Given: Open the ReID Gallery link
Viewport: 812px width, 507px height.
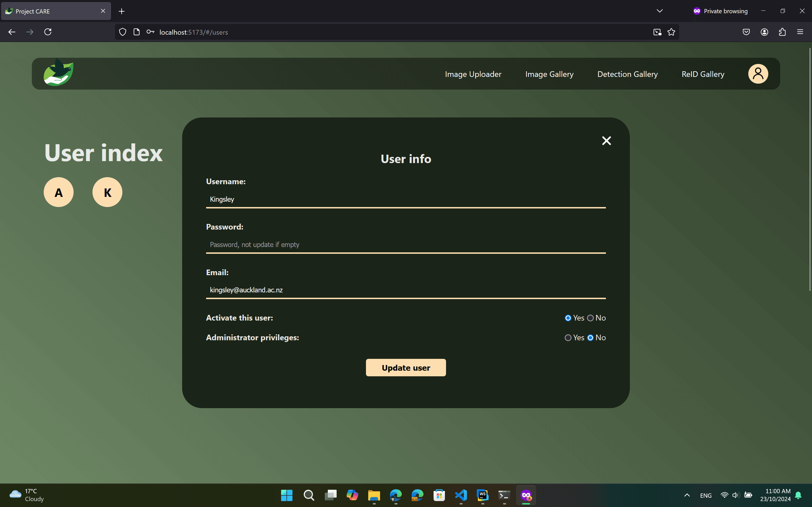Looking at the screenshot, I should pyautogui.click(x=703, y=74).
